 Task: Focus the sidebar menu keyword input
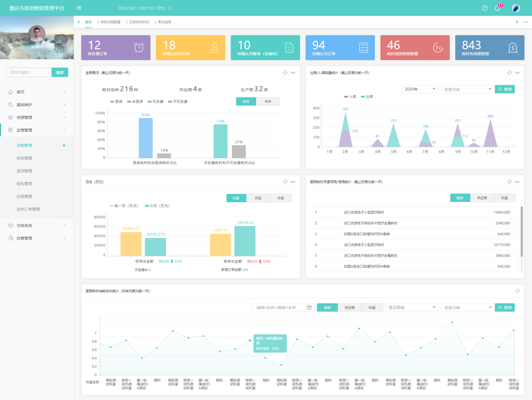29,73
